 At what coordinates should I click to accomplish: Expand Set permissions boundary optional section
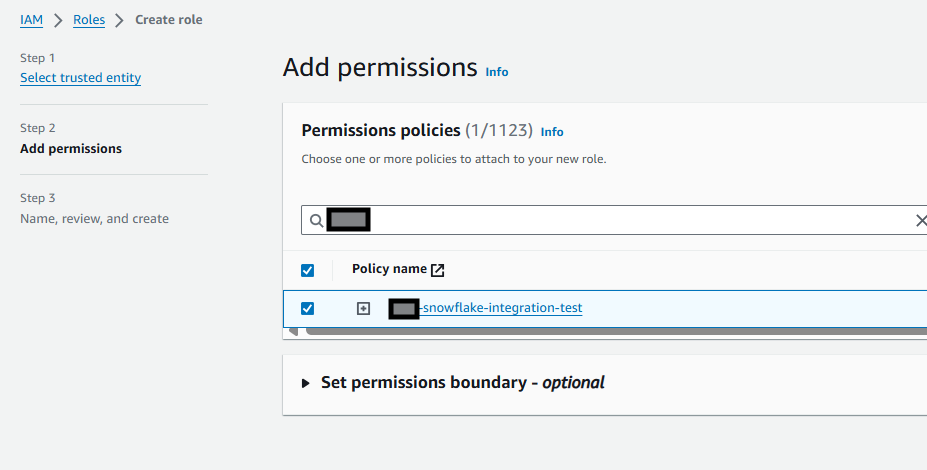306,383
